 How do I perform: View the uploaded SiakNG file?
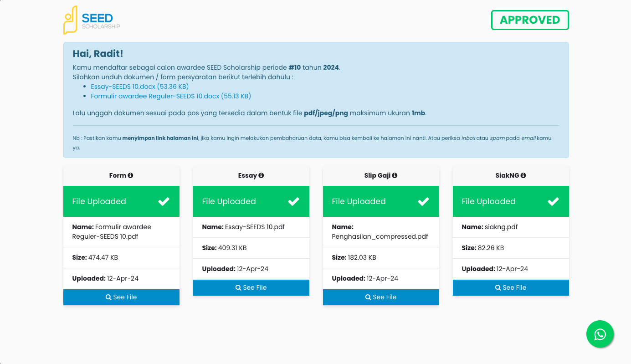pos(511,287)
